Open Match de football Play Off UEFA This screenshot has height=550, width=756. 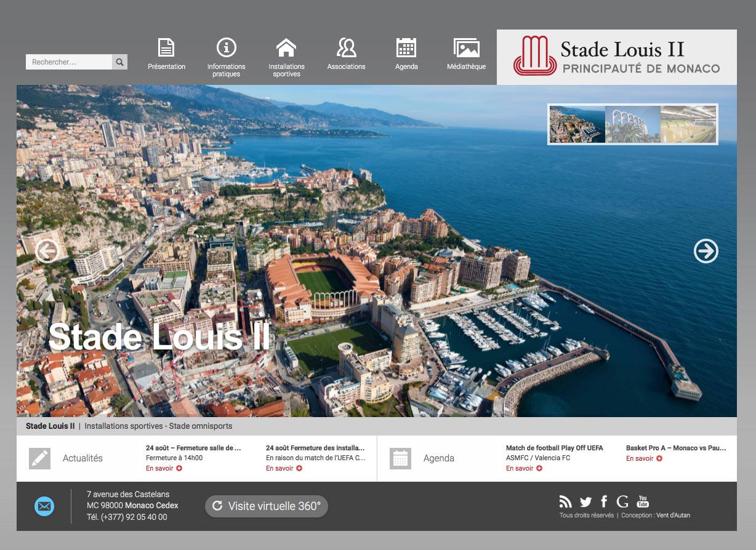click(554, 448)
